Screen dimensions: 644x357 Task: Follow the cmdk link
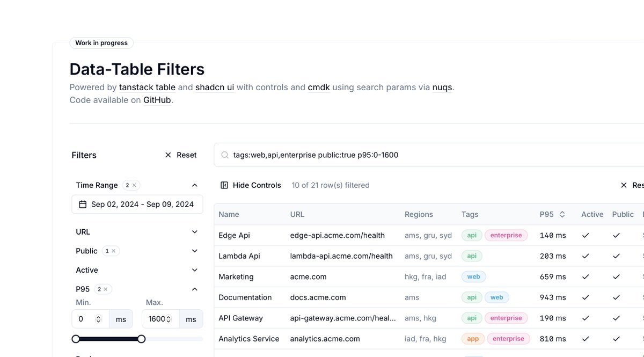point(319,87)
